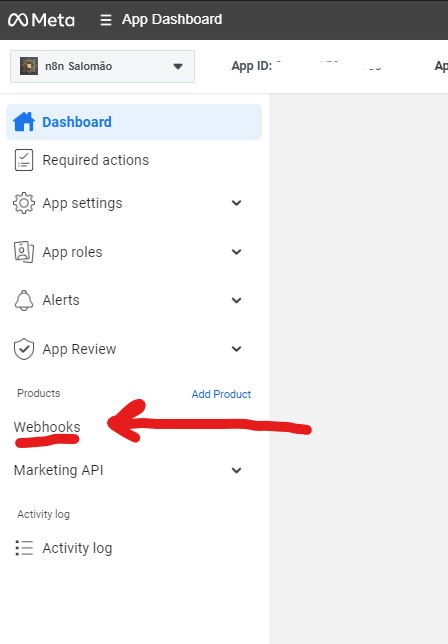Select the Marketing API product item

58,470
